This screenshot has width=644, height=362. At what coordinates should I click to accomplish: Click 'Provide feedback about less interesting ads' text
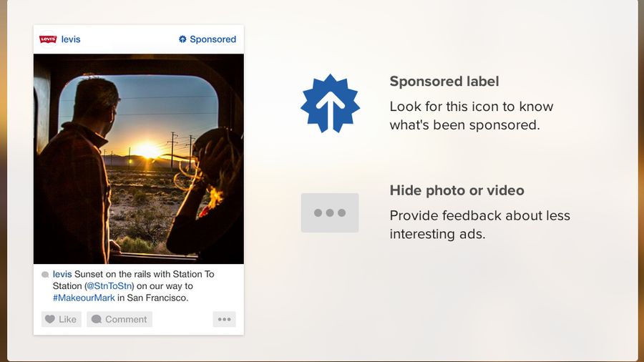[x=479, y=225]
